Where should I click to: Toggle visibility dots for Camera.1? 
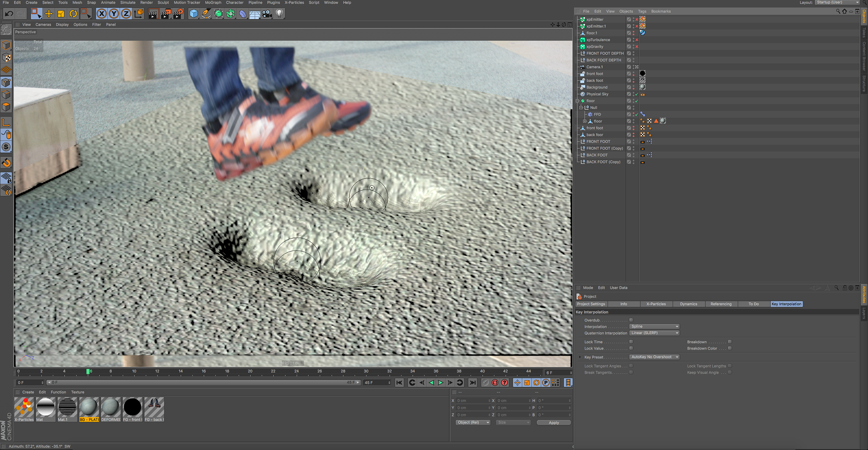click(x=633, y=67)
